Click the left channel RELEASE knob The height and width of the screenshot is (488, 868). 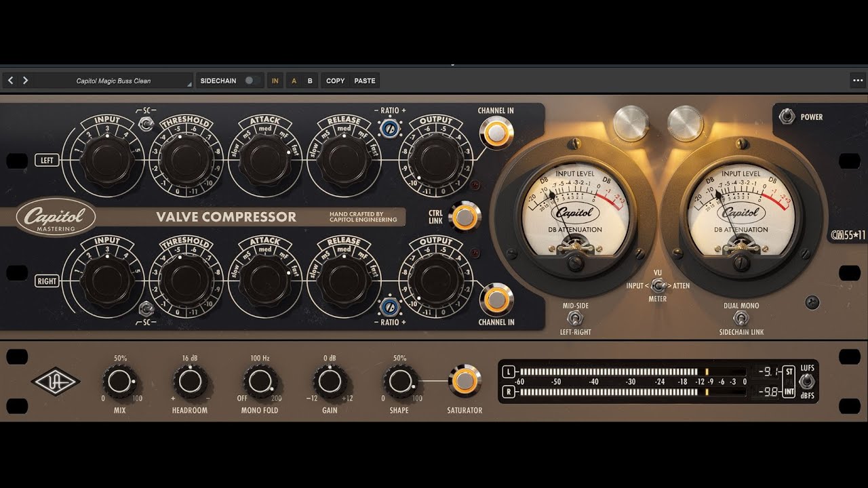pos(343,159)
